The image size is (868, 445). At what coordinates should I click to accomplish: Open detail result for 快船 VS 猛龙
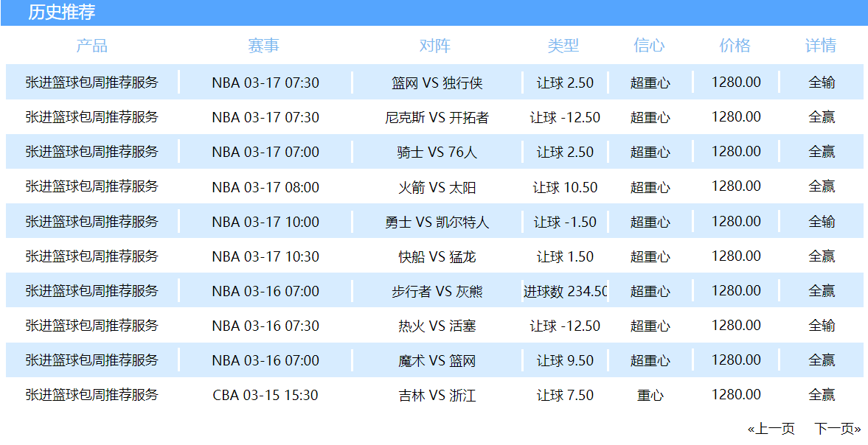tap(822, 256)
